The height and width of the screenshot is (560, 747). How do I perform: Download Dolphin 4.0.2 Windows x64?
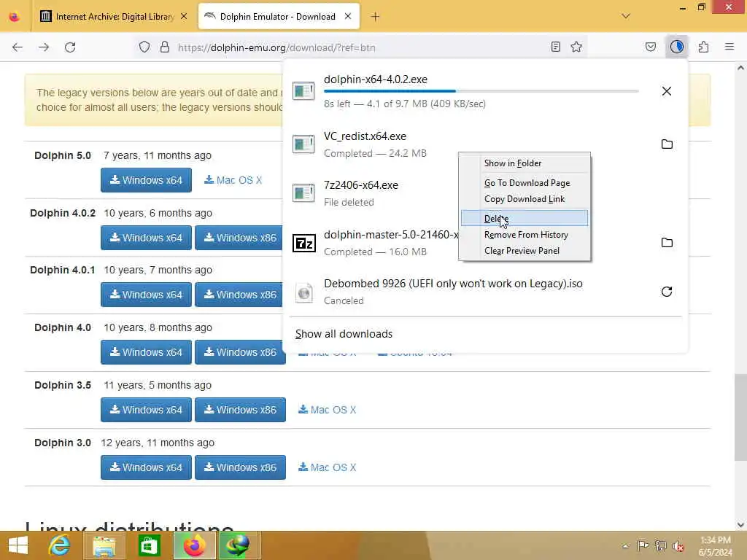146,238
